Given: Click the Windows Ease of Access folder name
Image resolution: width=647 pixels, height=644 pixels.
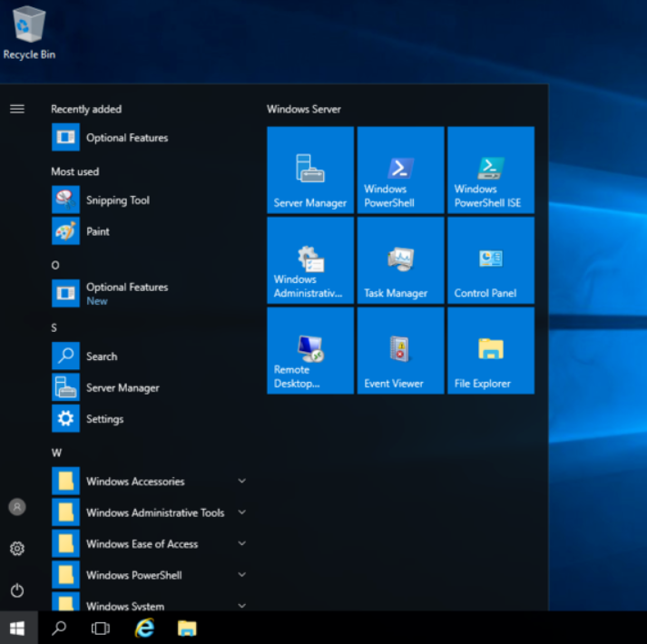Looking at the screenshot, I should point(142,544).
